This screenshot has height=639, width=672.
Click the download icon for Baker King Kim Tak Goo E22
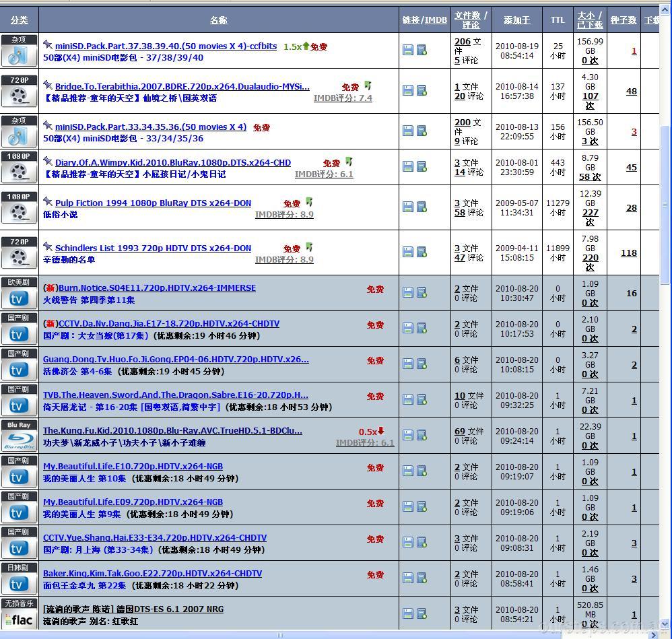408,578
